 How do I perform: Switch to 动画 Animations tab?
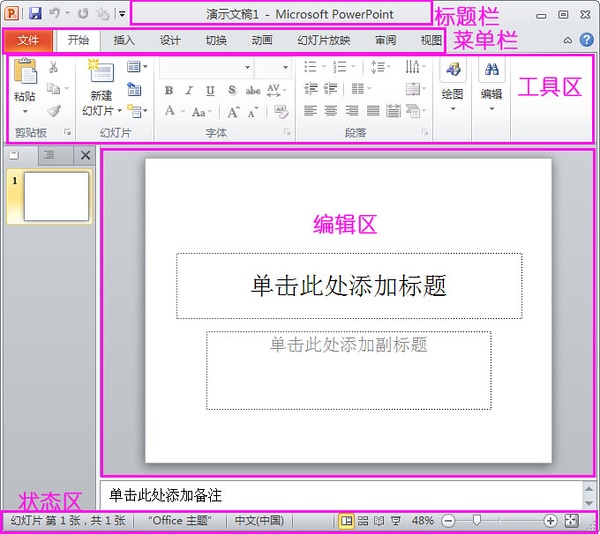262,40
